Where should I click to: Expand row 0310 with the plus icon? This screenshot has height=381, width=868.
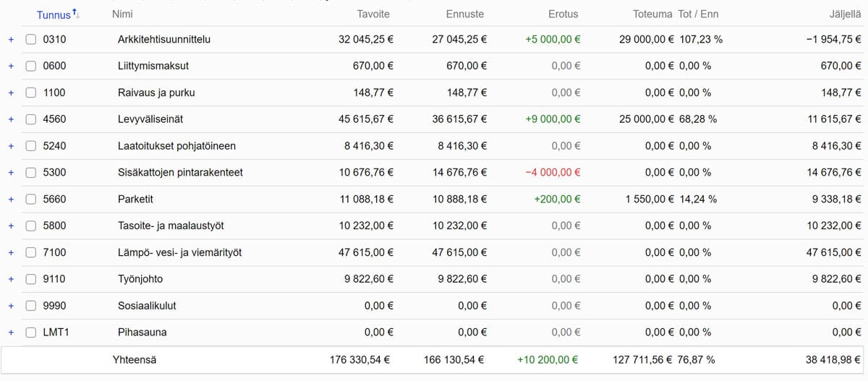[x=11, y=40]
